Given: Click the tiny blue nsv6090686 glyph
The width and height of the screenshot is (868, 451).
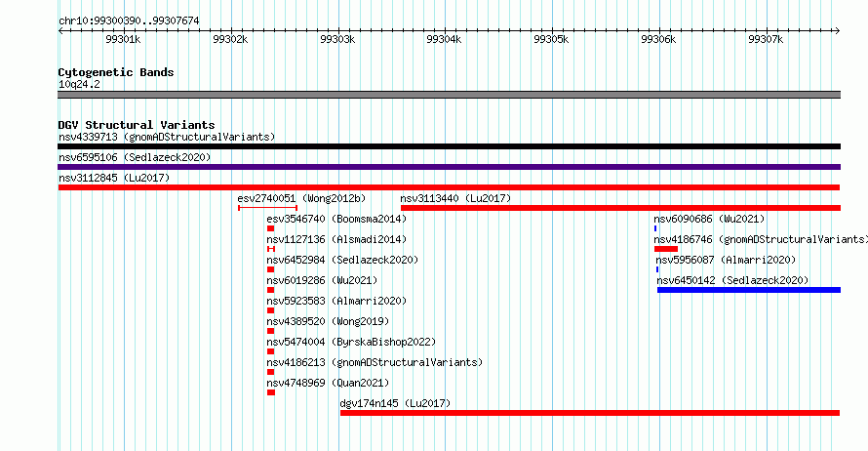Looking at the screenshot, I should pos(655,228).
